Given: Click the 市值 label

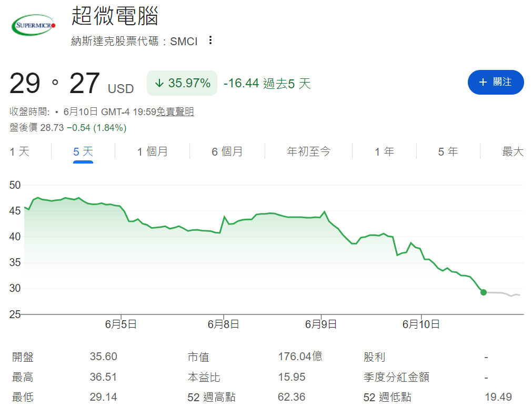Looking at the screenshot, I should pyautogui.click(x=198, y=357).
